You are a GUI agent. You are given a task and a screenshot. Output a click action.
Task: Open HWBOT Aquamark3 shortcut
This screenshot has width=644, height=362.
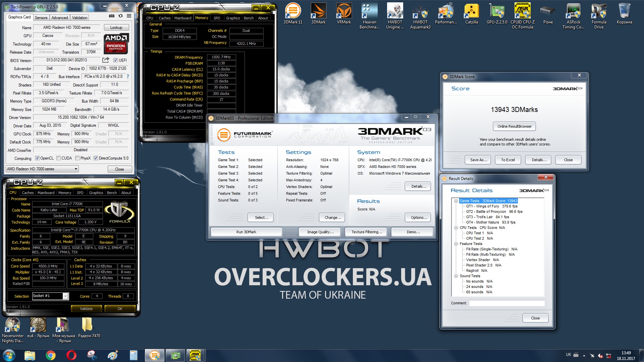420,16
